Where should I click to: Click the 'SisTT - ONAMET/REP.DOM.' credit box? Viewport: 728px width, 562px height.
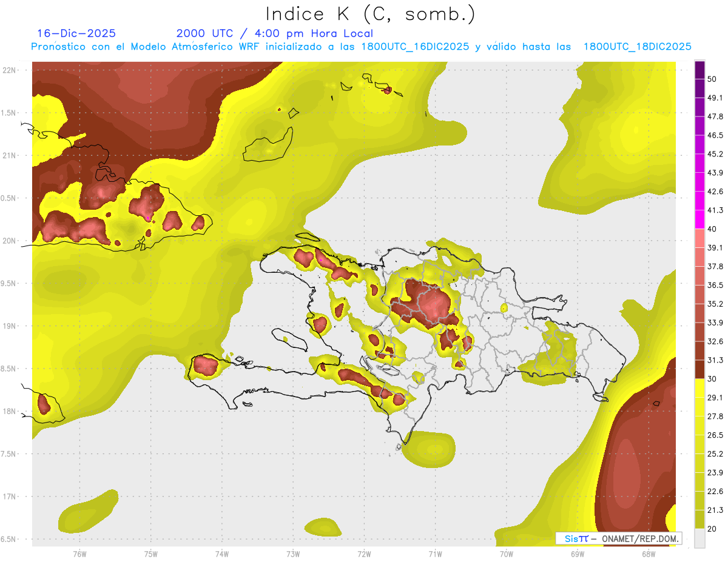pos(618,538)
